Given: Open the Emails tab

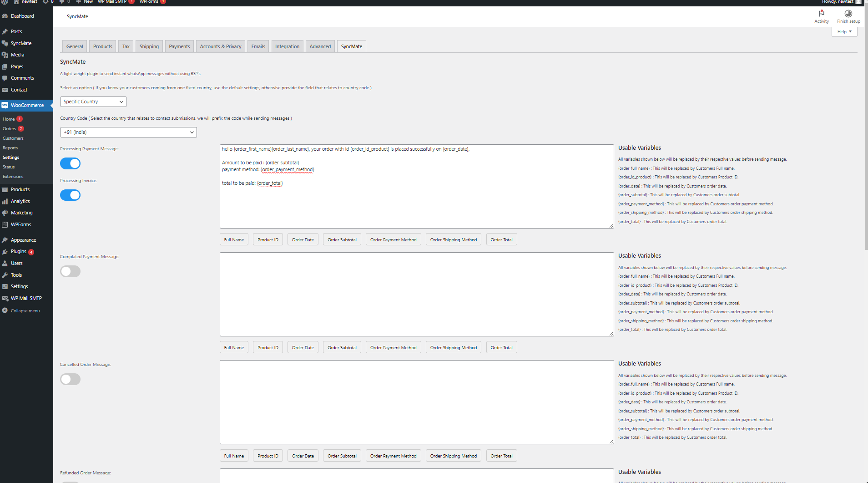Looking at the screenshot, I should pyautogui.click(x=258, y=46).
